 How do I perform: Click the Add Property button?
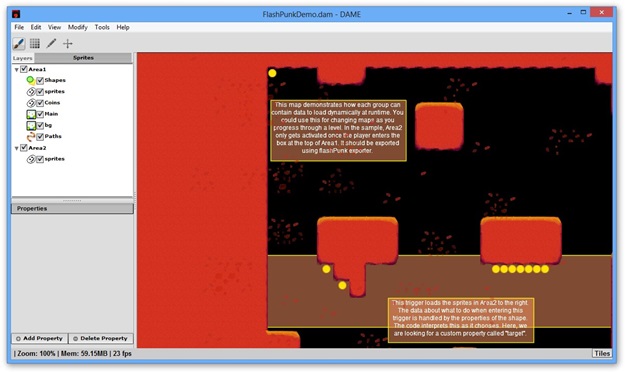point(39,338)
